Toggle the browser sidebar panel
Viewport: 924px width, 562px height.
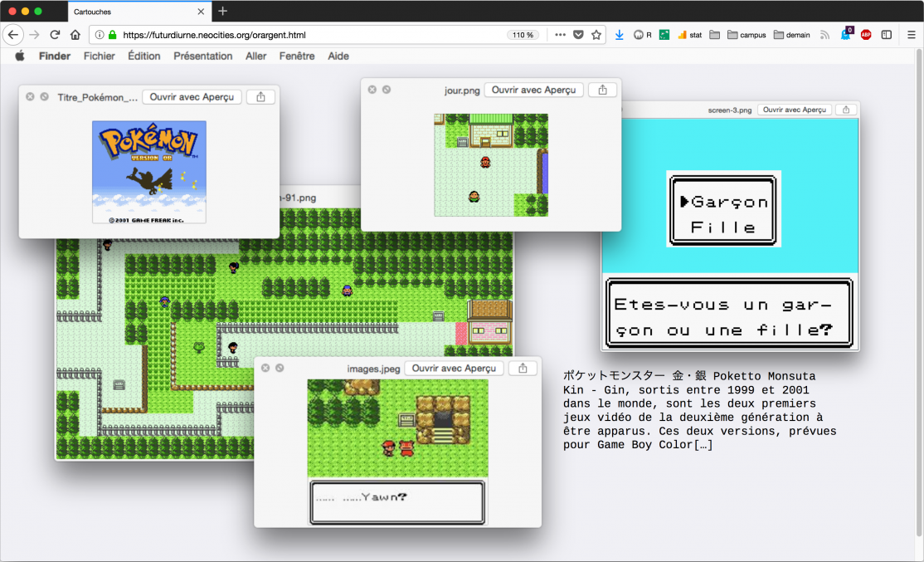click(887, 35)
